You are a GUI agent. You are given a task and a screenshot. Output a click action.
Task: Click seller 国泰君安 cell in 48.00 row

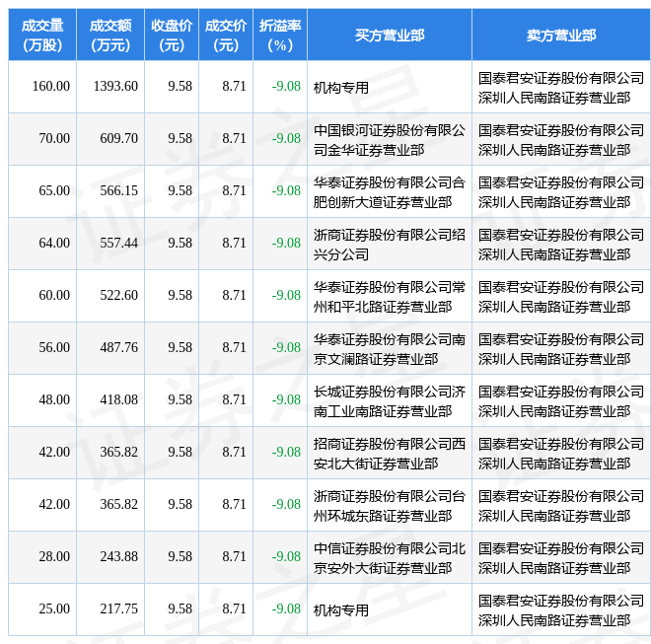(561, 401)
